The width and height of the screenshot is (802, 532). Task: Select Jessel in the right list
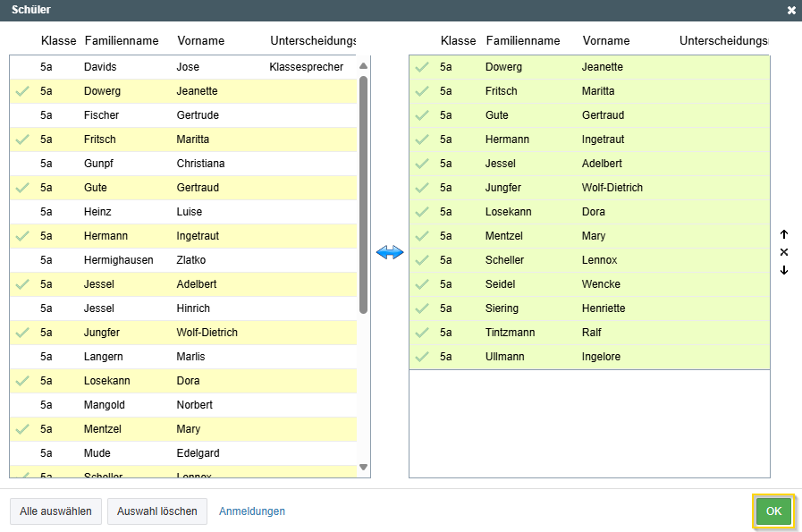[589, 164]
